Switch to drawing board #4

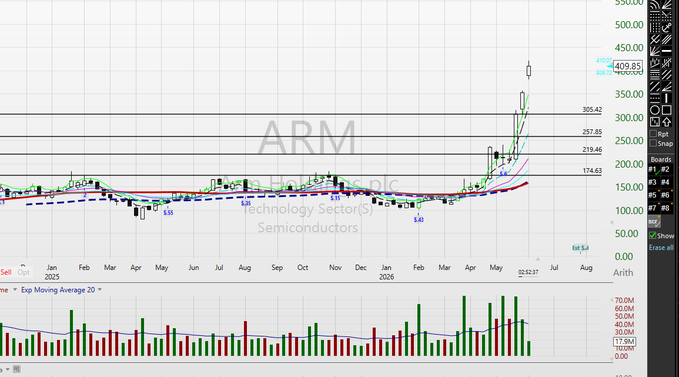pos(666,182)
